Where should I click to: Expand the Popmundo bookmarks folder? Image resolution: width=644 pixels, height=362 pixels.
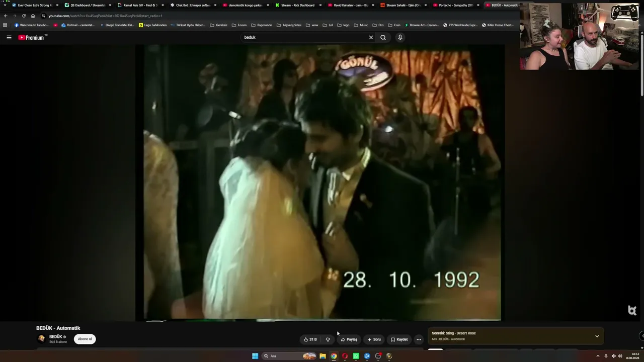[x=262, y=25]
